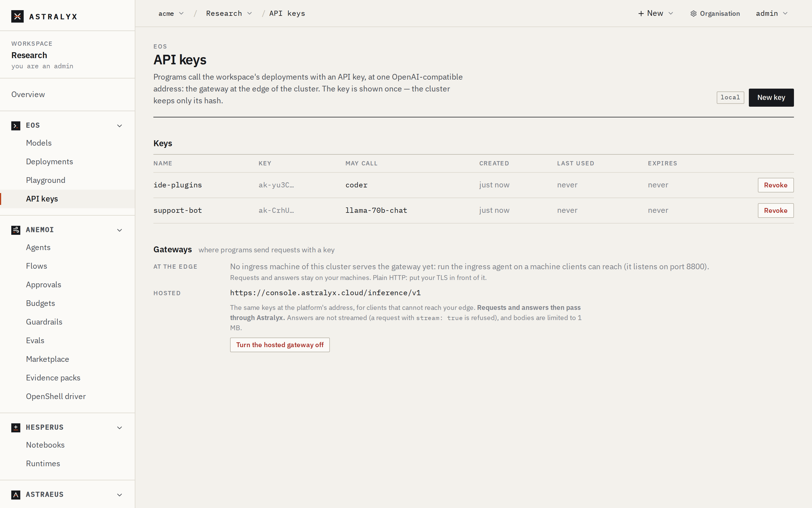The image size is (812, 508).
Task: Click the ANEMOI wind icon in sidebar
Action: pyautogui.click(x=16, y=230)
